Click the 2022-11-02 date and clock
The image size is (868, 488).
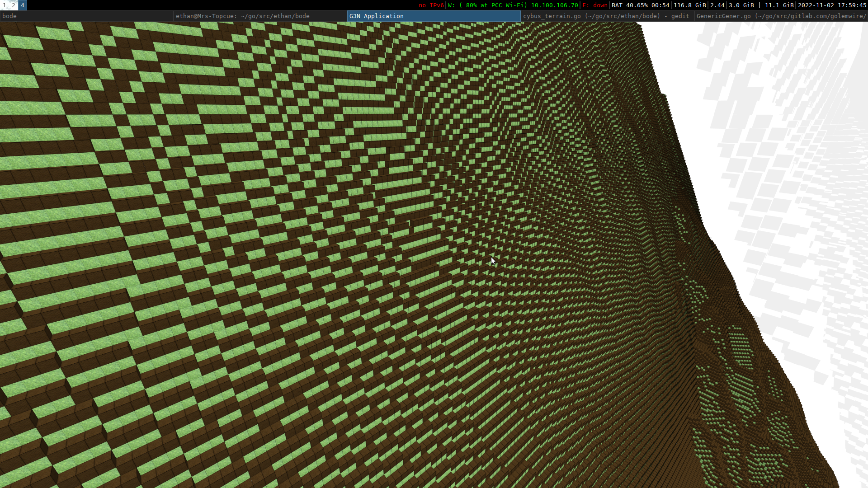tap(832, 5)
